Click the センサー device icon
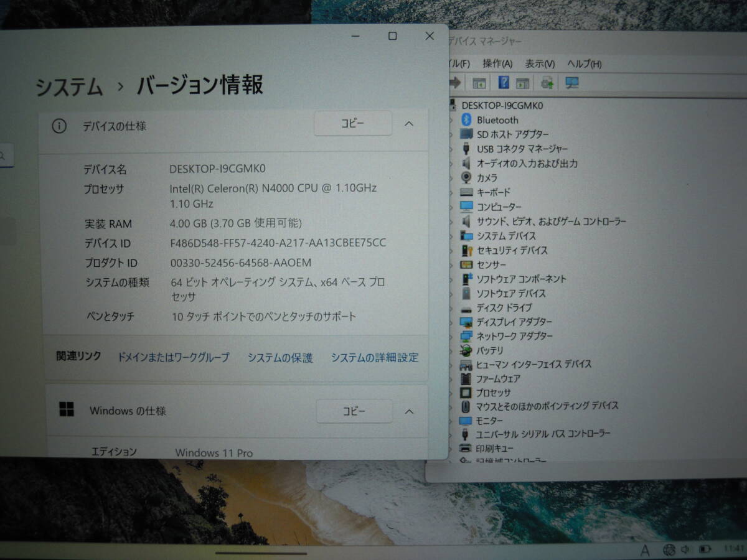Viewport: 747px width, 560px height. pos(467,264)
